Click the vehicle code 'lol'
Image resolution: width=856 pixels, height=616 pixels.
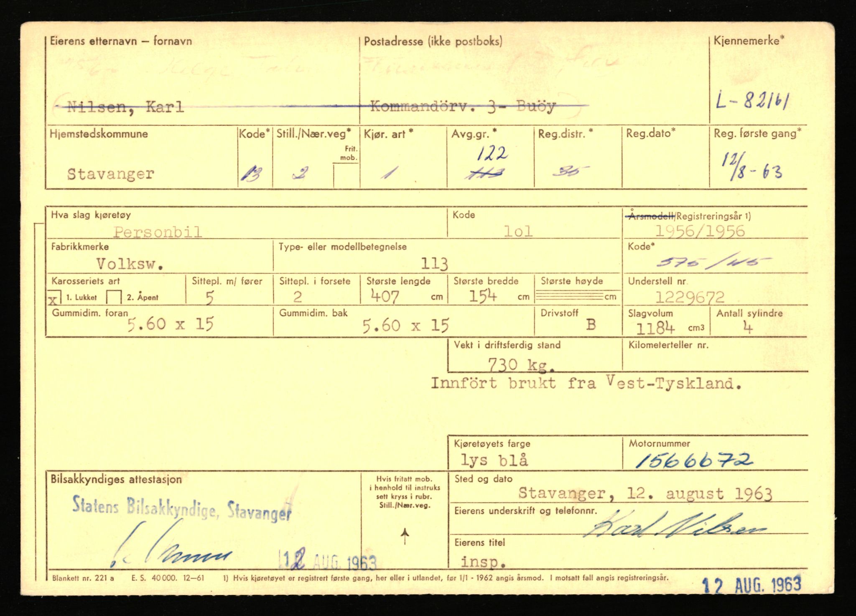tap(518, 231)
